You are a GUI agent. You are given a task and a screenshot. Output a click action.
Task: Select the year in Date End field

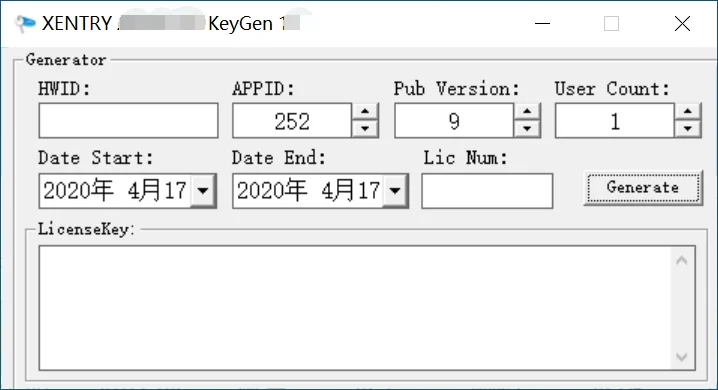click(272, 190)
